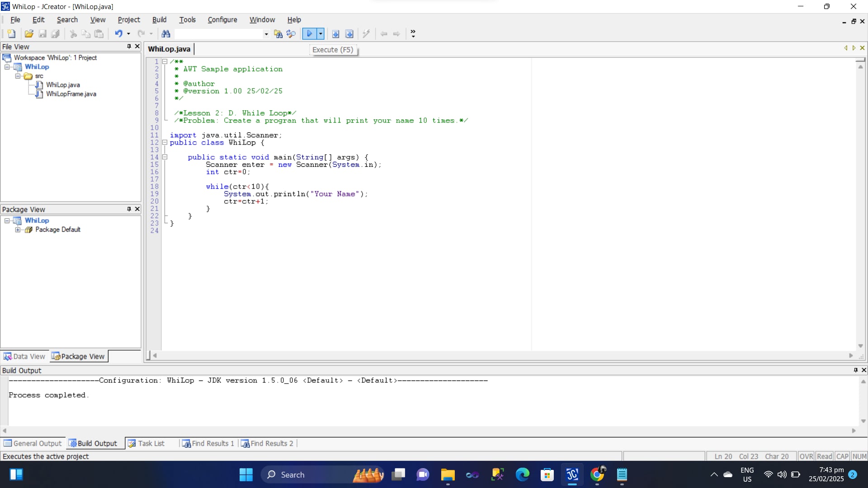Open WhiLopFrame.java in the file tree
The height and width of the screenshot is (488, 868).
click(71, 94)
